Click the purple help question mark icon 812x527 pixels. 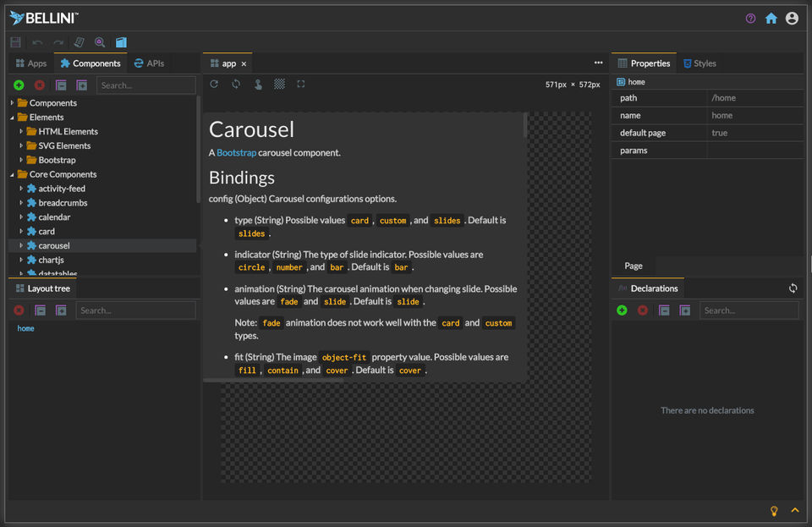point(750,18)
